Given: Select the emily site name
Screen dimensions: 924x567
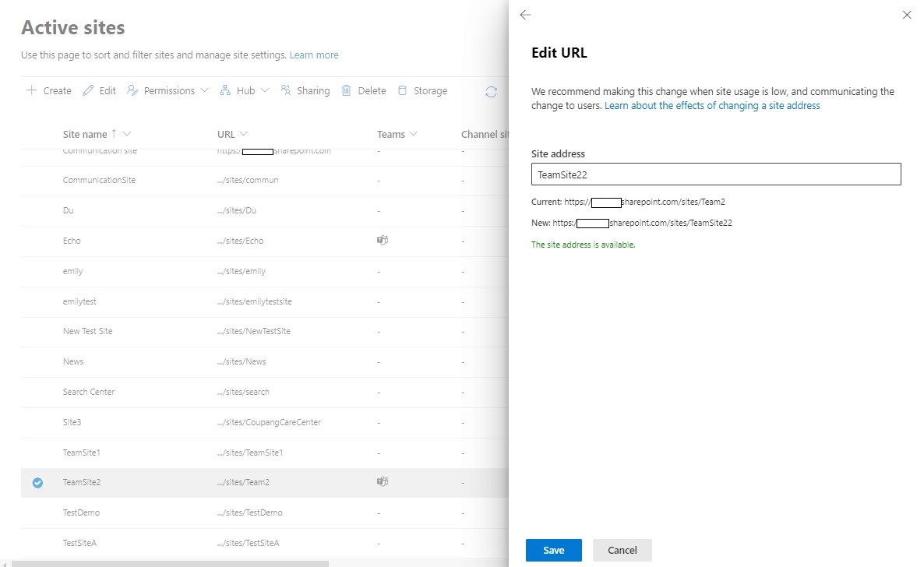Looking at the screenshot, I should [73, 271].
